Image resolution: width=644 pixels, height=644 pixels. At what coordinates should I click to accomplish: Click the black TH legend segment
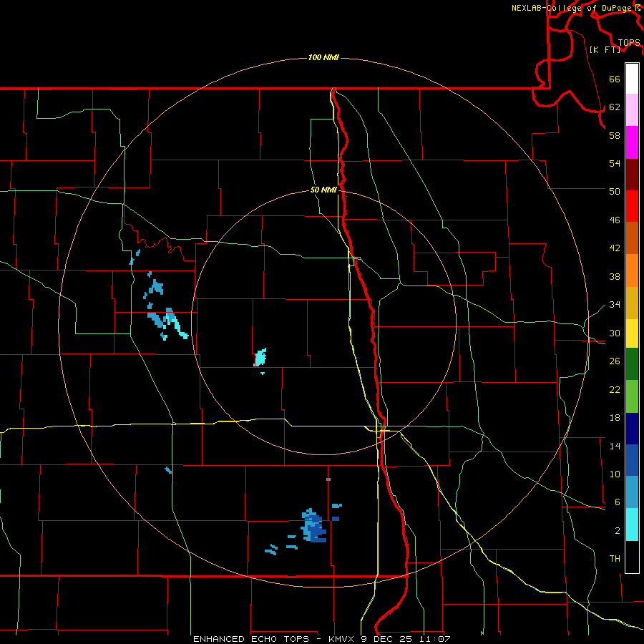click(632, 557)
